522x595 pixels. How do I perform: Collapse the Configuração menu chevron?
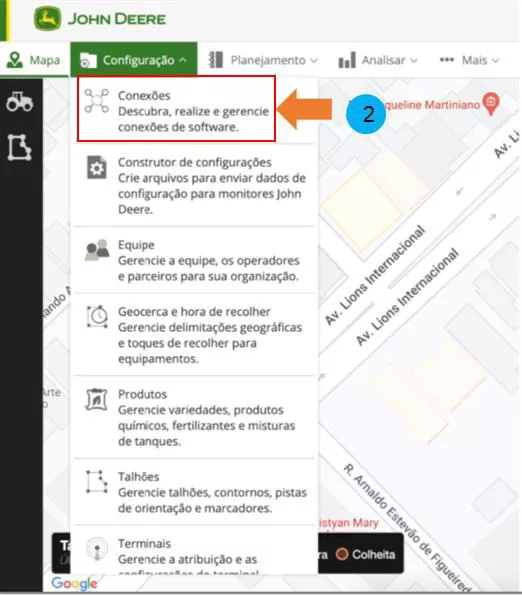183,60
